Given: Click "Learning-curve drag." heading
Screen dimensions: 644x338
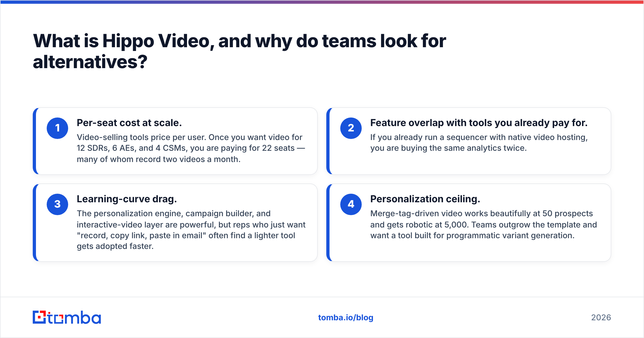Looking at the screenshot, I should click(127, 199).
